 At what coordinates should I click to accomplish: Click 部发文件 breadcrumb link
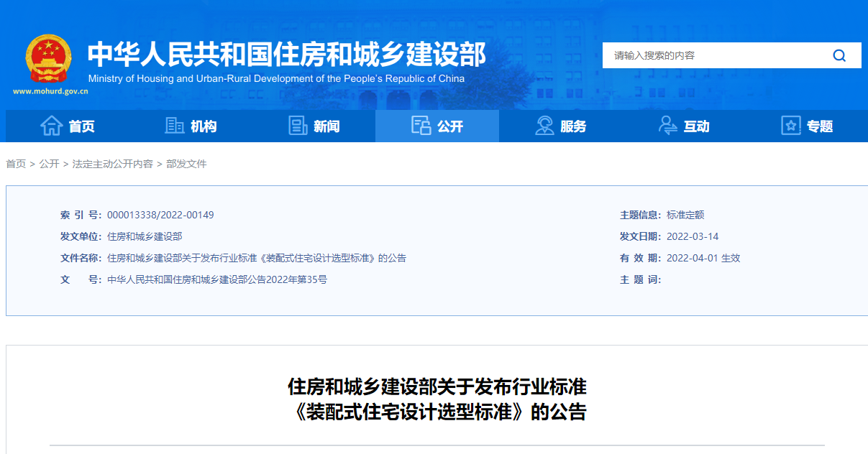186,164
